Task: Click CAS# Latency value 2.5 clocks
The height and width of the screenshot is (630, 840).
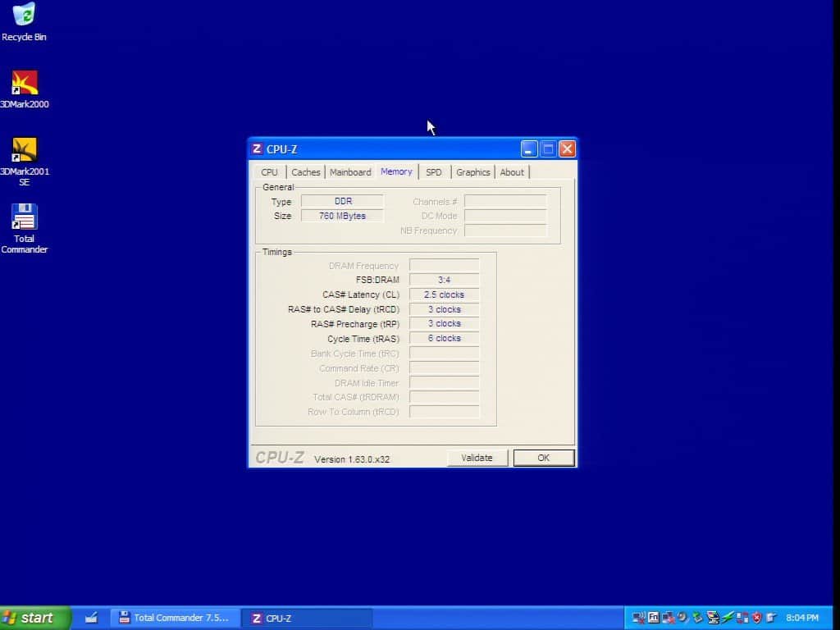Action: click(444, 294)
